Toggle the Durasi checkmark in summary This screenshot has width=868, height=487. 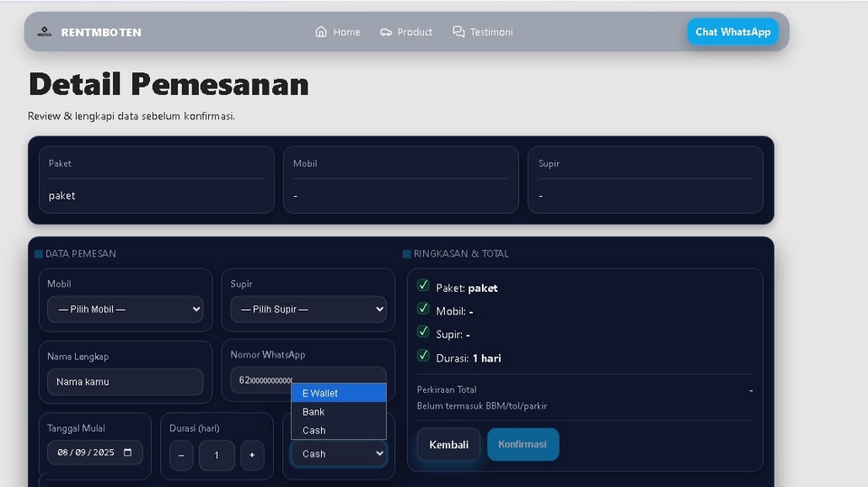tap(423, 356)
